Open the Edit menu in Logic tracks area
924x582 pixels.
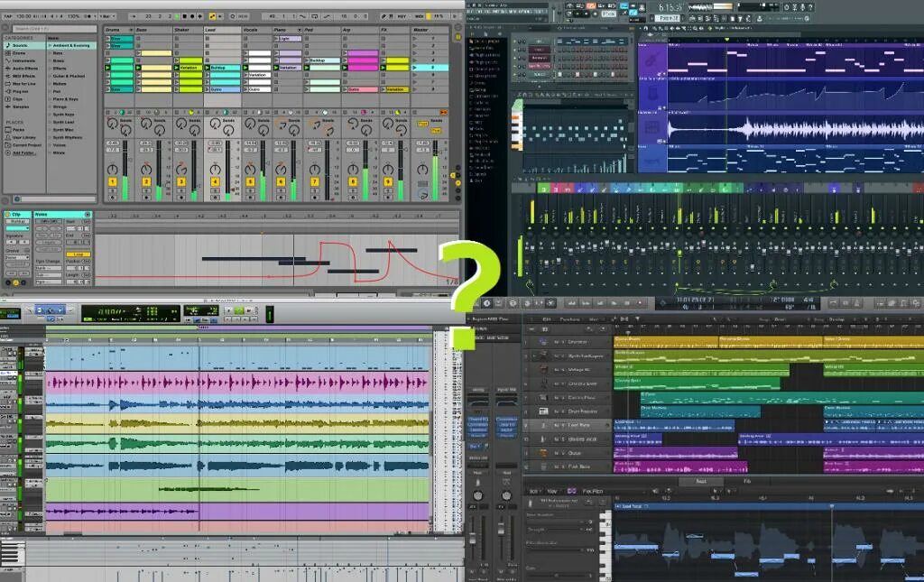(546, 319)
